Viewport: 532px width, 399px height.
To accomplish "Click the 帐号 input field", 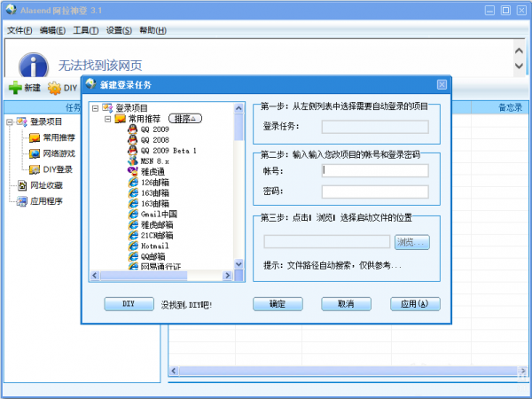I will [375, 170].
